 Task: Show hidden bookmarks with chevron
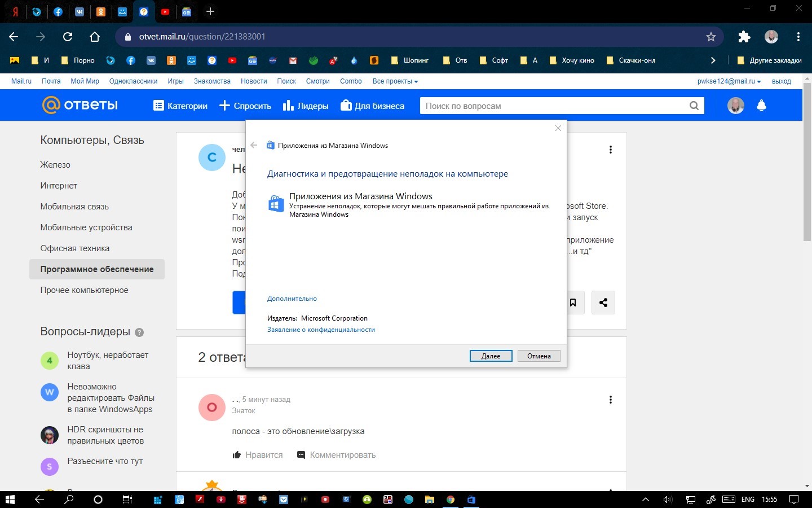(x=713, y=60)
